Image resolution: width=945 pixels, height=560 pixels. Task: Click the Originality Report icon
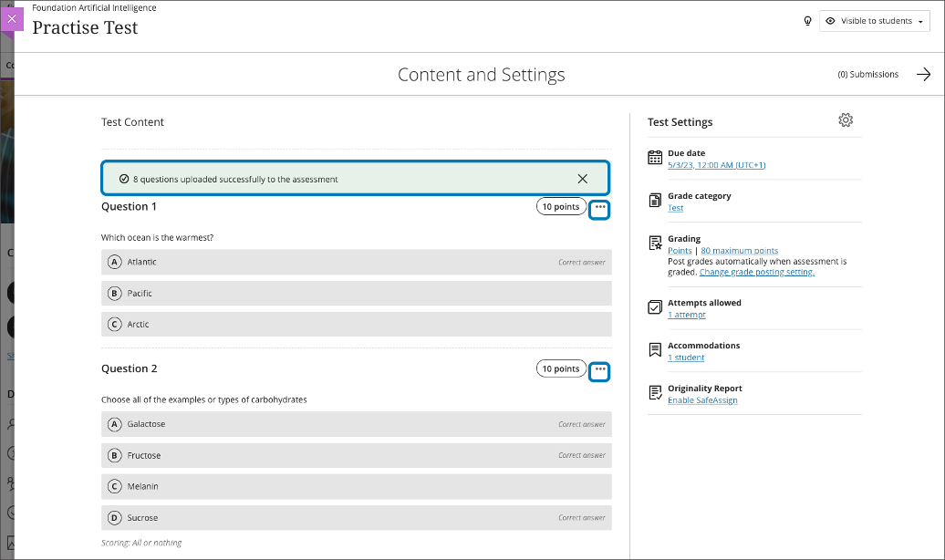(654, 392)
